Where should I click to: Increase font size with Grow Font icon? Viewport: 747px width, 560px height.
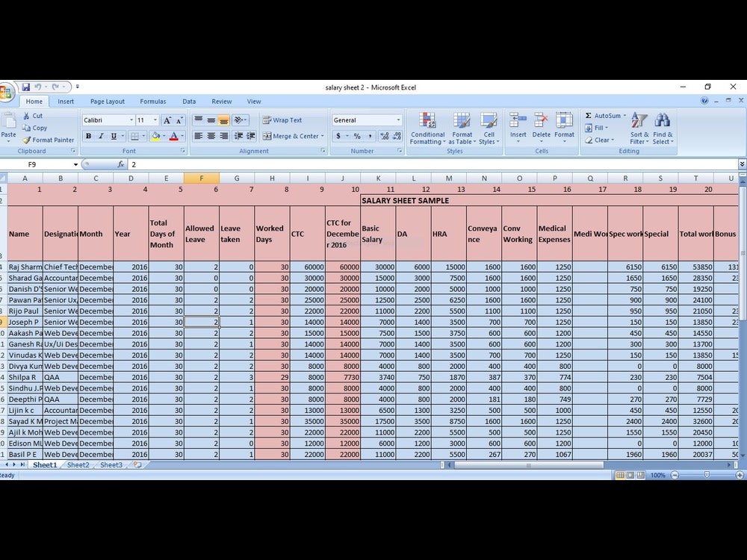click(x=167, y=120)
